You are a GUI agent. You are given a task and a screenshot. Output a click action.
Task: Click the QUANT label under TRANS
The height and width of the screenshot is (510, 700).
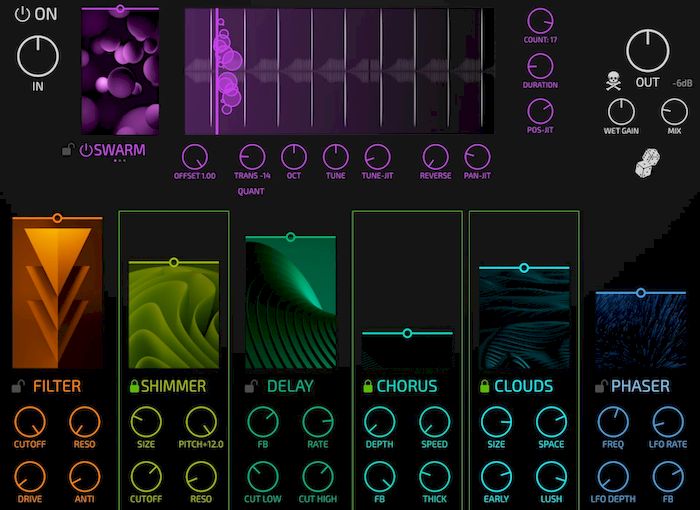pos(251,192)
